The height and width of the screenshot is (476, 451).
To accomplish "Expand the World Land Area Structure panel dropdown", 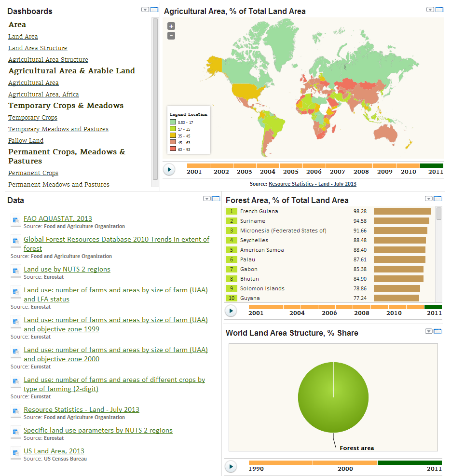I will point(429,331).
